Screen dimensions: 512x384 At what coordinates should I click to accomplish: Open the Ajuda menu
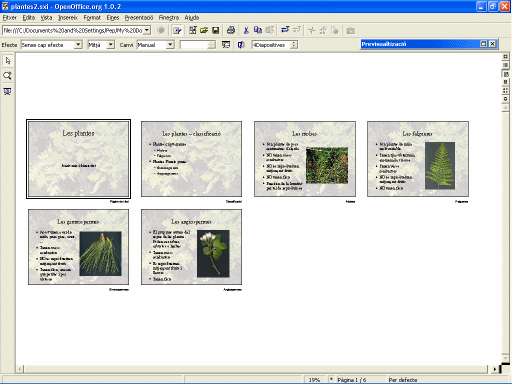click(x=192, y=18)
